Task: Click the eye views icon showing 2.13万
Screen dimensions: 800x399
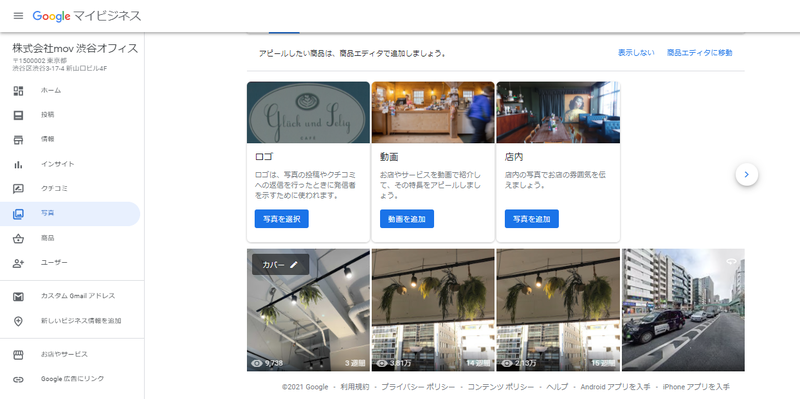Action: click(507, 363)
